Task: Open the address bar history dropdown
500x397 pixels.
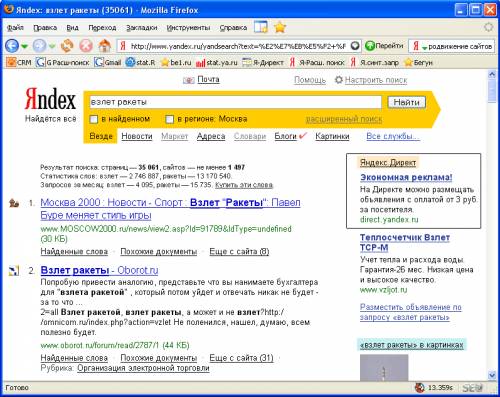Action: tap(355, 46)
